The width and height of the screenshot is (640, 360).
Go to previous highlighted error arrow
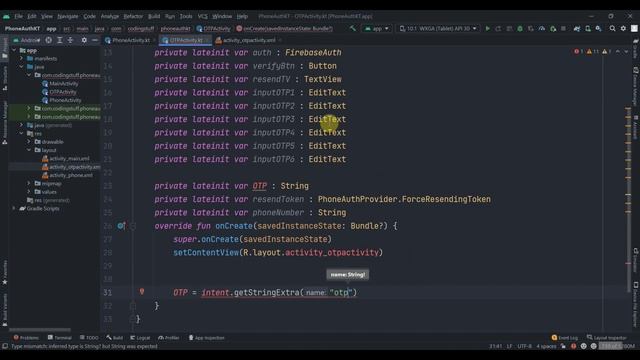[618, 51]
